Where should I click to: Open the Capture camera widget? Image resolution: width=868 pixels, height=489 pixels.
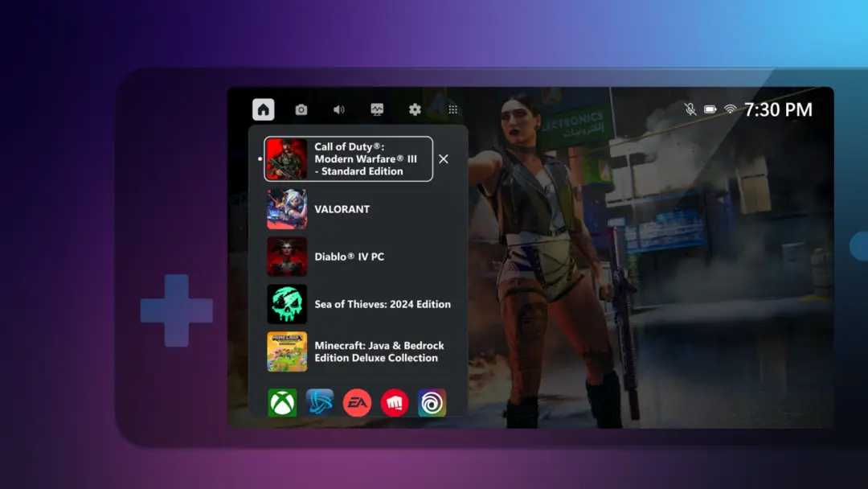(x=301, y=109)
